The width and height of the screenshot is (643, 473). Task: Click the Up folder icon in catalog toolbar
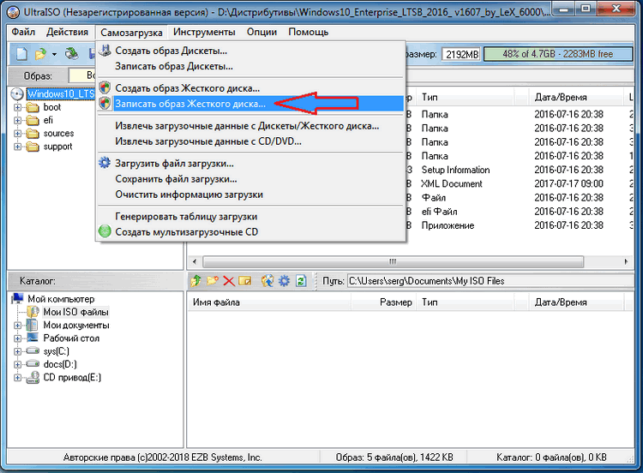pos(196,281)
